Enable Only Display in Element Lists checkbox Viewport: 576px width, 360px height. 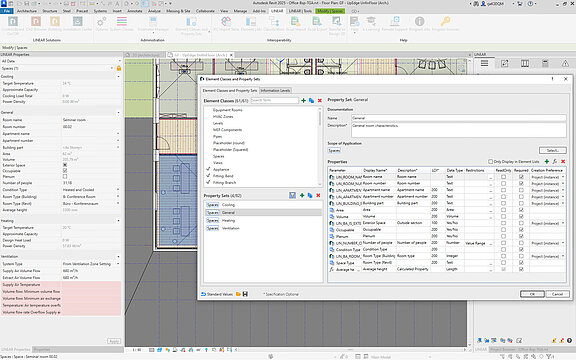pyautogui.click(x=490, y=161)
